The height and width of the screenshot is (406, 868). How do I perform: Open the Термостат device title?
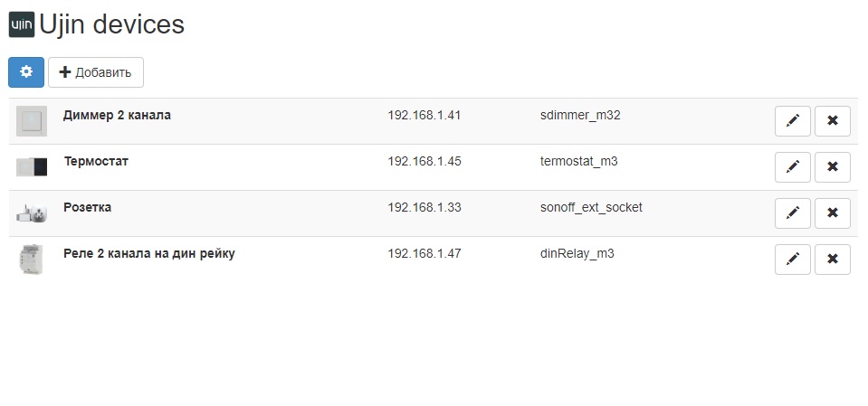(x=96, y=162)
